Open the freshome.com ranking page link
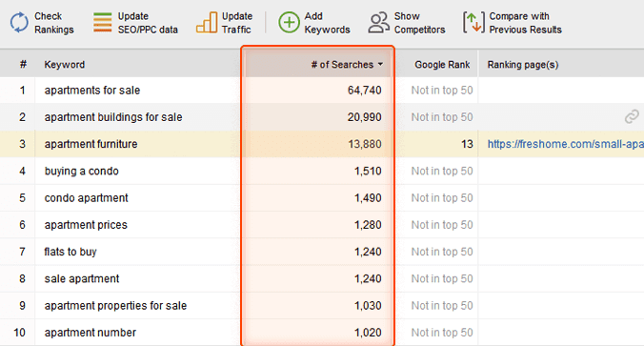This screenshot has width=644, height=346. 565,144
